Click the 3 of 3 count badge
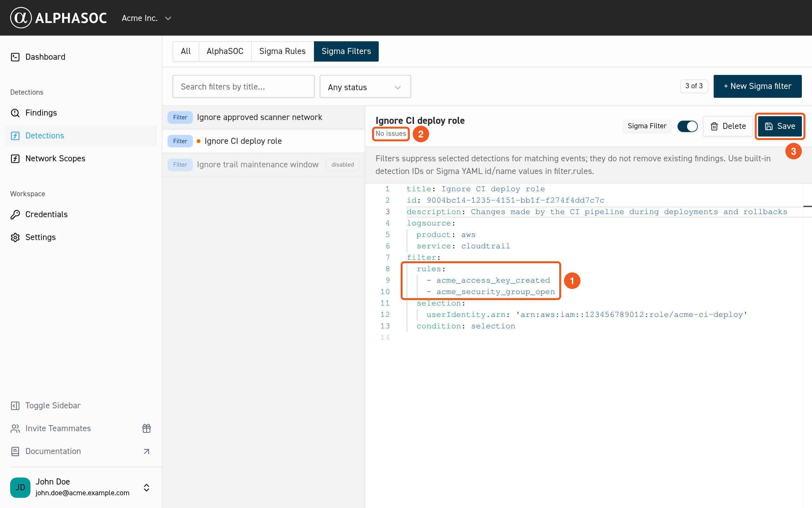Screen dimensions: 812x508 pyautogui.click(x=694, y=86)
